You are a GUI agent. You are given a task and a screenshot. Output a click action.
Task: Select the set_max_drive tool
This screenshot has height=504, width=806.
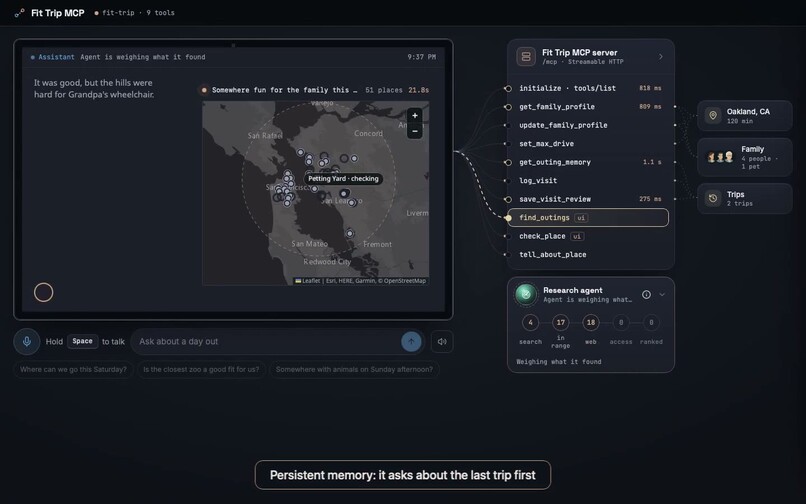[588, 143]
